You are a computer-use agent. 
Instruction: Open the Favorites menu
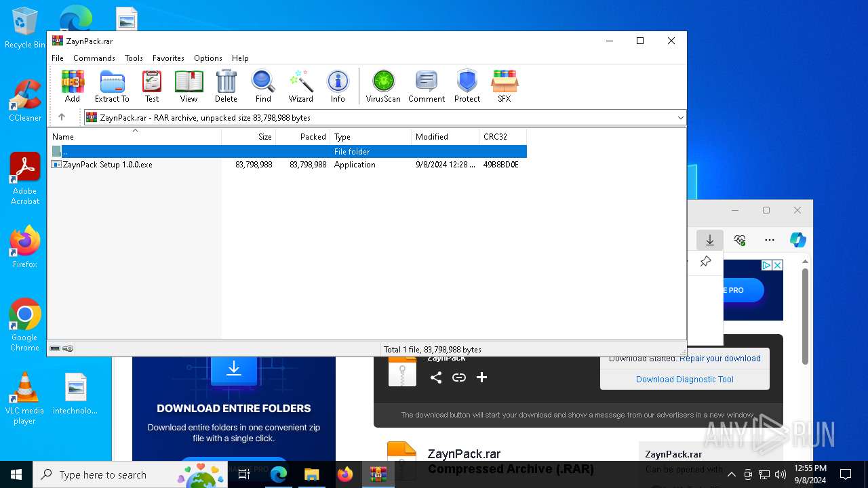[168, 58]
